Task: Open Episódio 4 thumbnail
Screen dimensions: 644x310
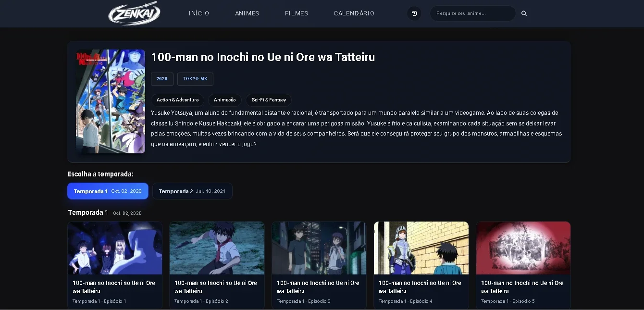Action: click(421, 248)
